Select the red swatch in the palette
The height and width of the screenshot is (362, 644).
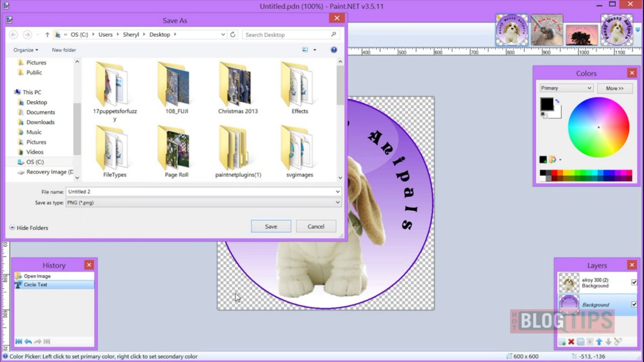555,173
